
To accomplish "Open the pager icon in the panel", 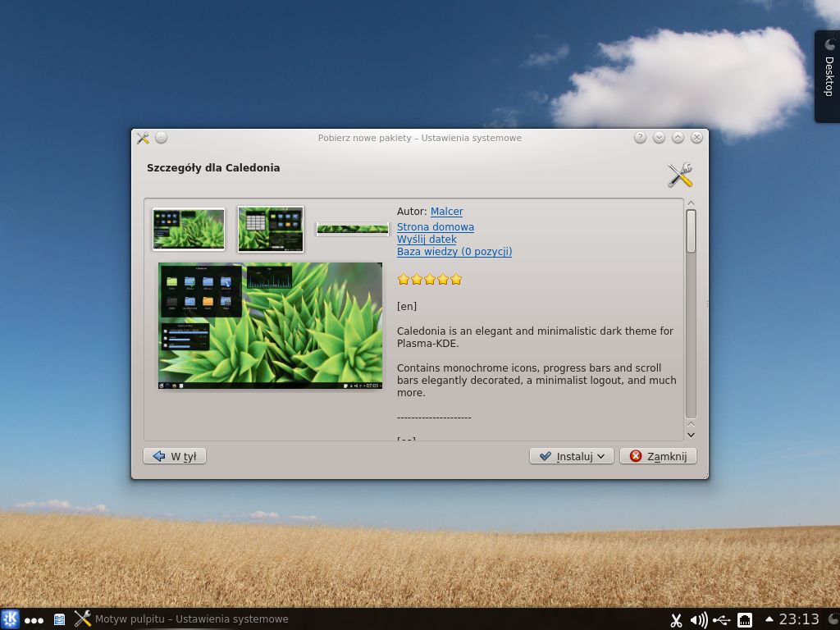I will [59, 620].
